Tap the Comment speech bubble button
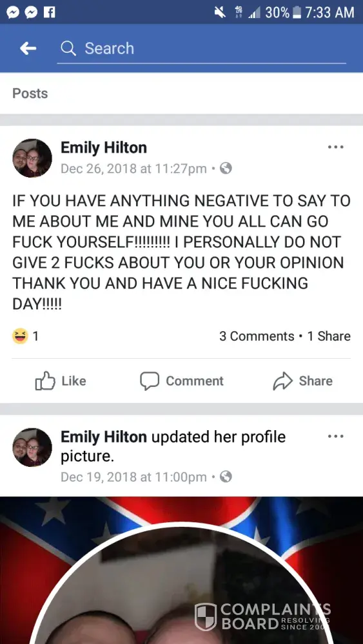This screenshot has width=363, height=644. pos(181,381)
